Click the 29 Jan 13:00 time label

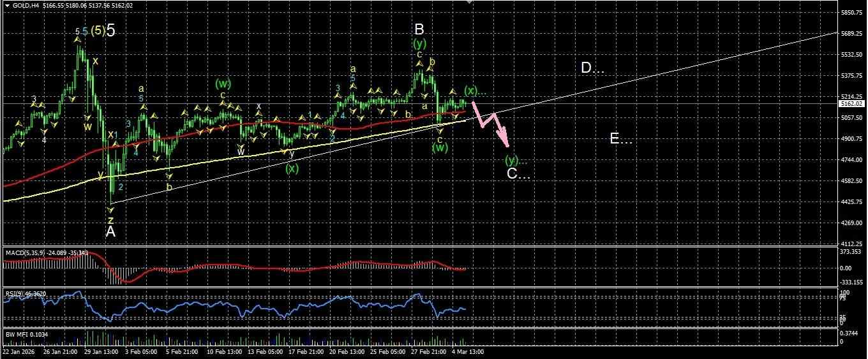[x=101, y=351]
